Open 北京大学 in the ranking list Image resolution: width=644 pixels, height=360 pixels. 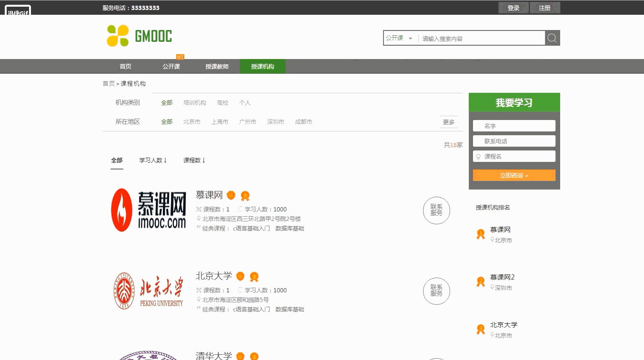point(503,325)
